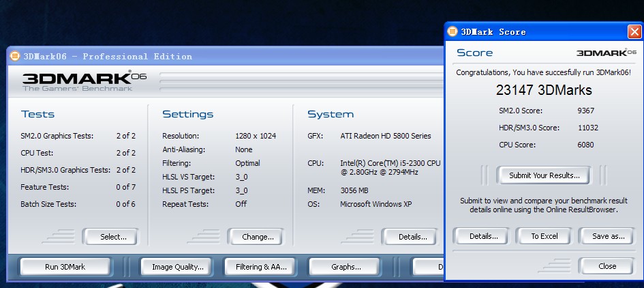Click the Score heading in the Score window
The width and height of the screenshot is (644, 288).
pos(475,53)
